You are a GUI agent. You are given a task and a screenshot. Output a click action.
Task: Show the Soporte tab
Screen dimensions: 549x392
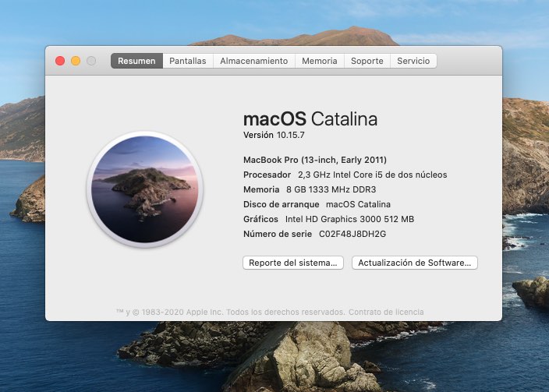pyautogui.click(x=367, y=61)
